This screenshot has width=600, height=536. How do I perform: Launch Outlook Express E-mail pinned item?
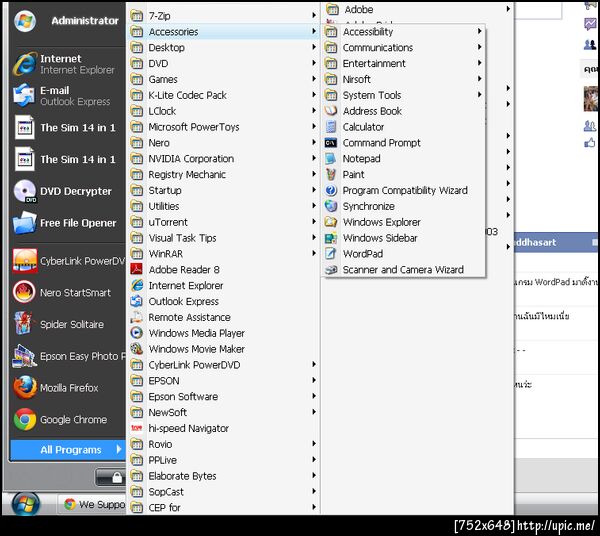click(67, 96)
